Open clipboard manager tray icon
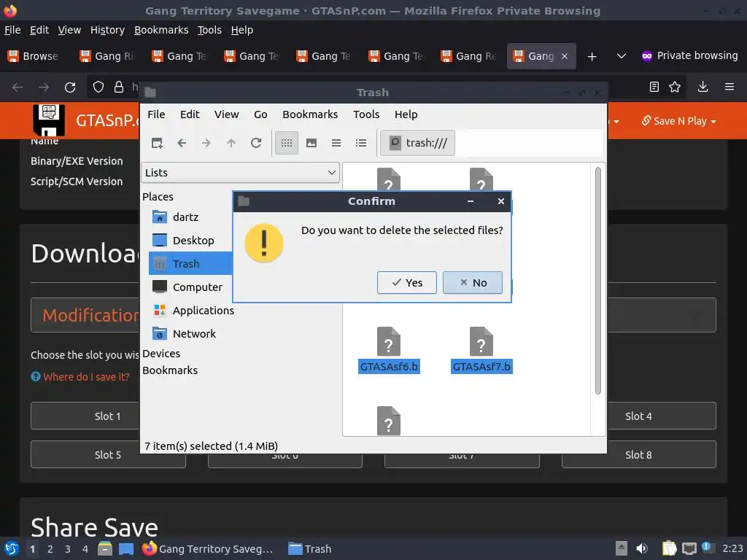This screenshot has width=747, height=560. coord(670,548)
